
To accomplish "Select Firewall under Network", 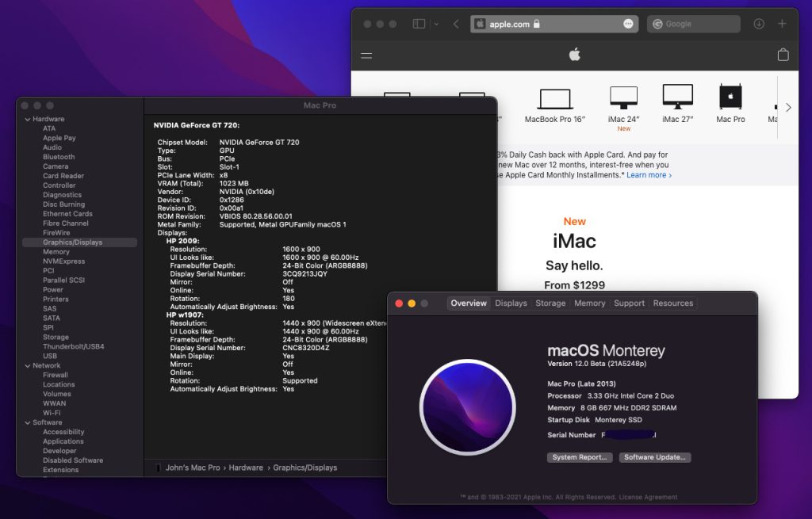I will tap(56, 375).
